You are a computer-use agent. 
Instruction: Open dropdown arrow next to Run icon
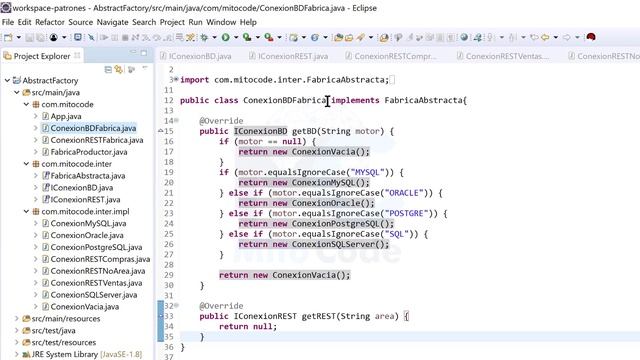(x=236, y=38)
